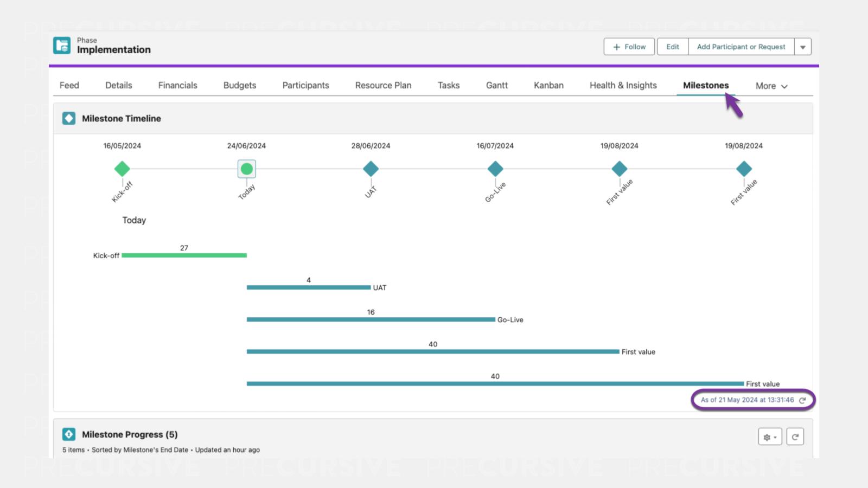Switch to the Gantt tab

[x=496, y=86]
